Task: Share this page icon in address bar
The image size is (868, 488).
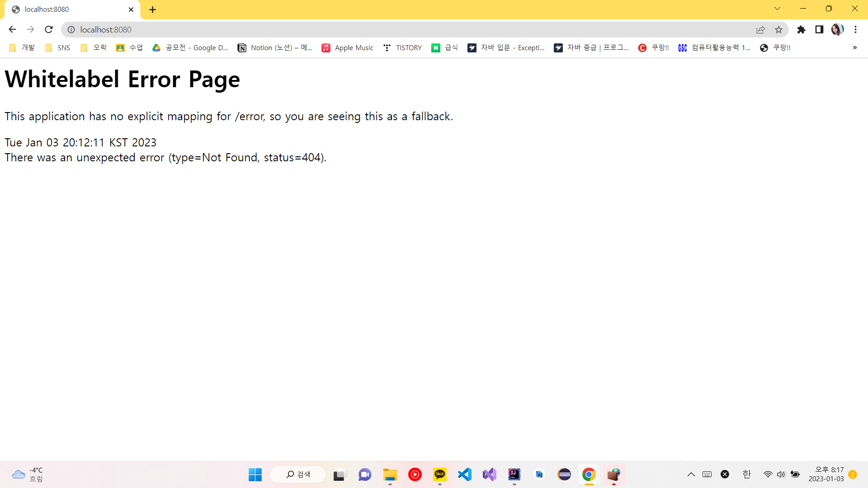Action: 760,29
